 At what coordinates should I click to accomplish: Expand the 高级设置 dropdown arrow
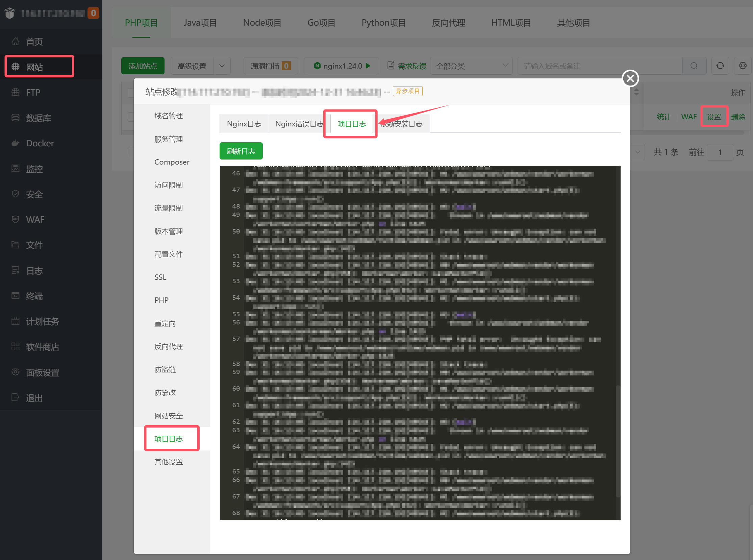[222, 66]
